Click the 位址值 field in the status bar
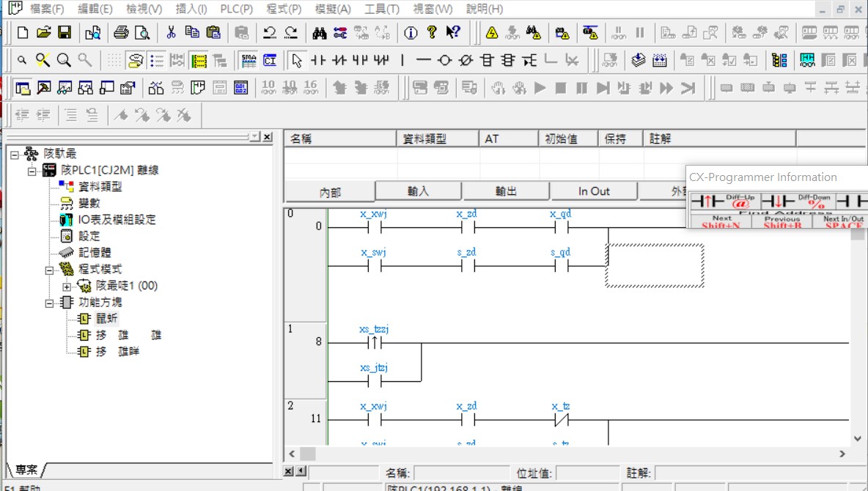 point(586,473)
